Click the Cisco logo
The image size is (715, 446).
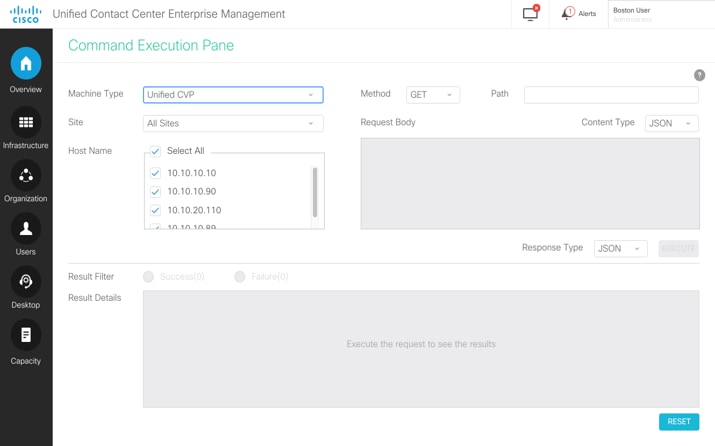coord(26,14)
